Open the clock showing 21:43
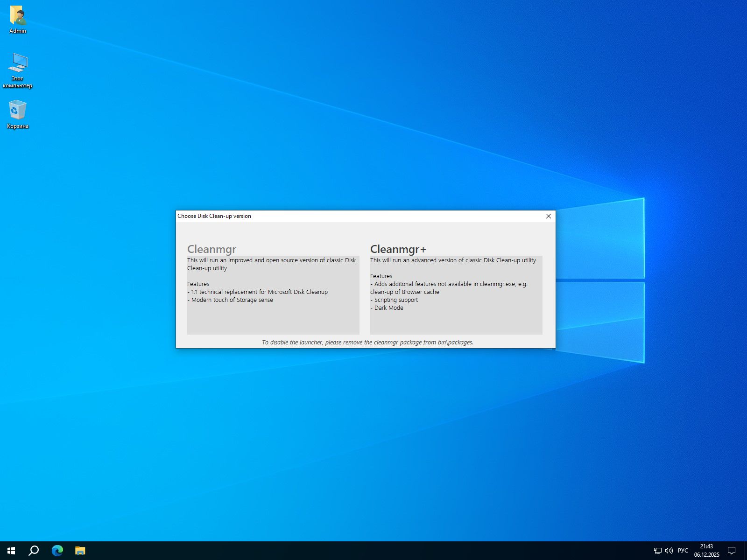This screenshot has width=747, height=560. tap(706, 551)
